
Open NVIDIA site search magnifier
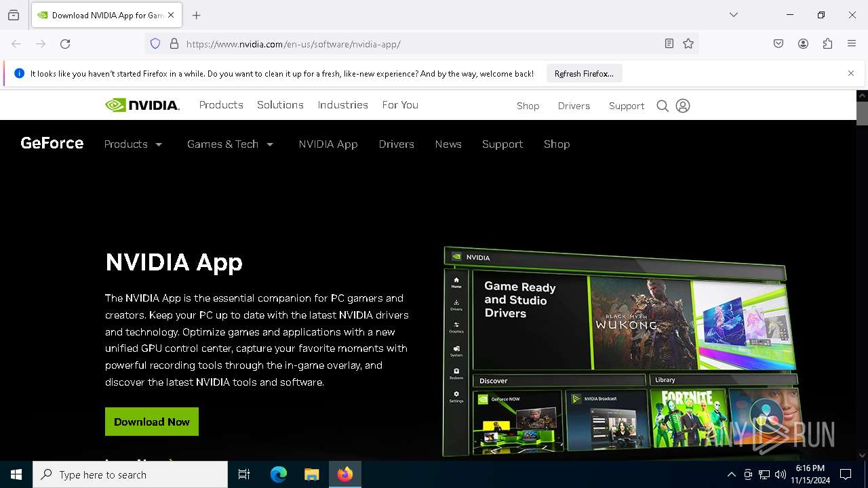(x=663, y=106)
